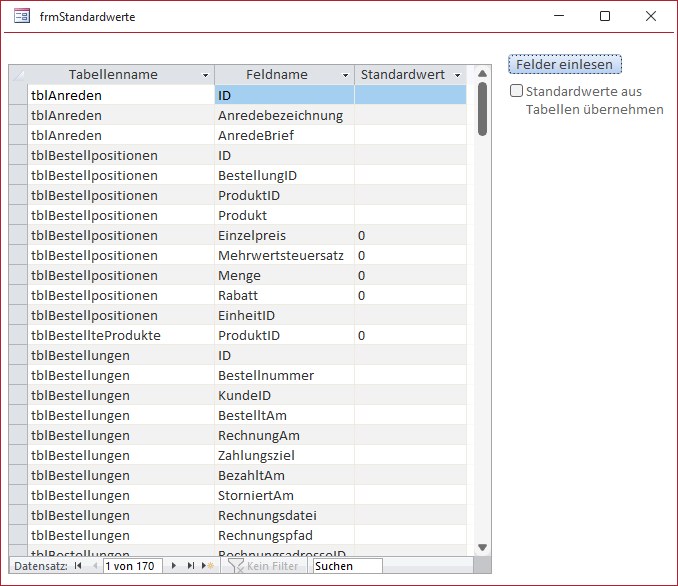Select the tblBestellteProdukte table name cell
Screen dimensions: 678x586
point(121,336)
